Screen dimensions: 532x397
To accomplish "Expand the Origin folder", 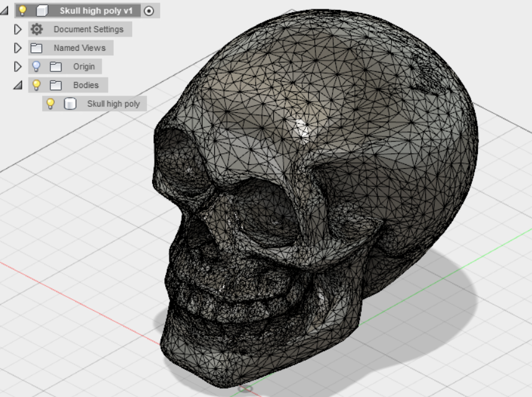I will pos(19,66).
